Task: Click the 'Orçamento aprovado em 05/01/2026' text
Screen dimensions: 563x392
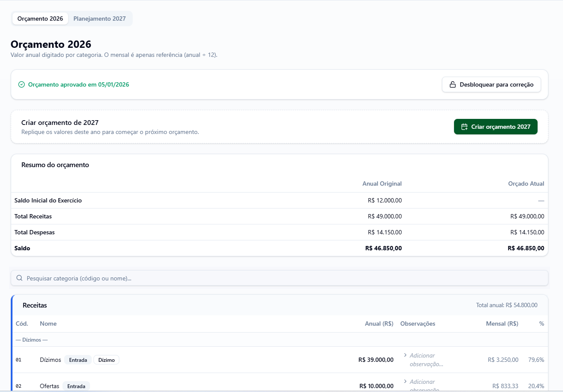Action: pos(78,84)
